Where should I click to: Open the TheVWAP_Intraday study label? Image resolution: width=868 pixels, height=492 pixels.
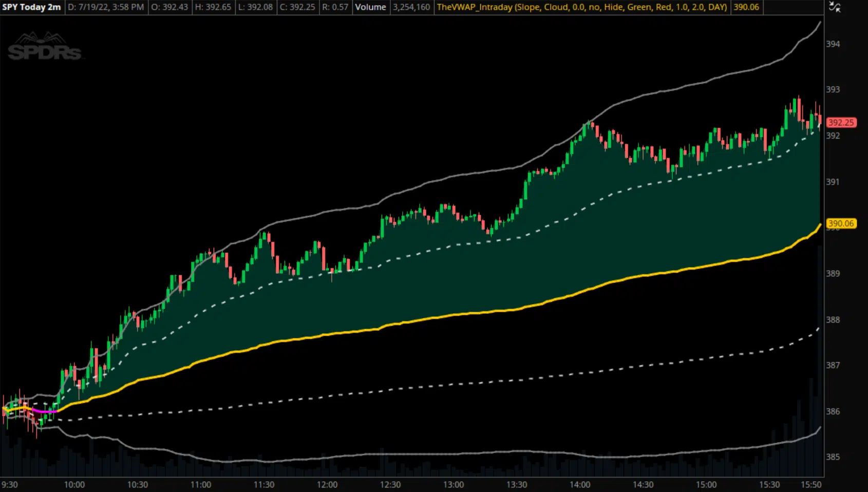(581, 7)
